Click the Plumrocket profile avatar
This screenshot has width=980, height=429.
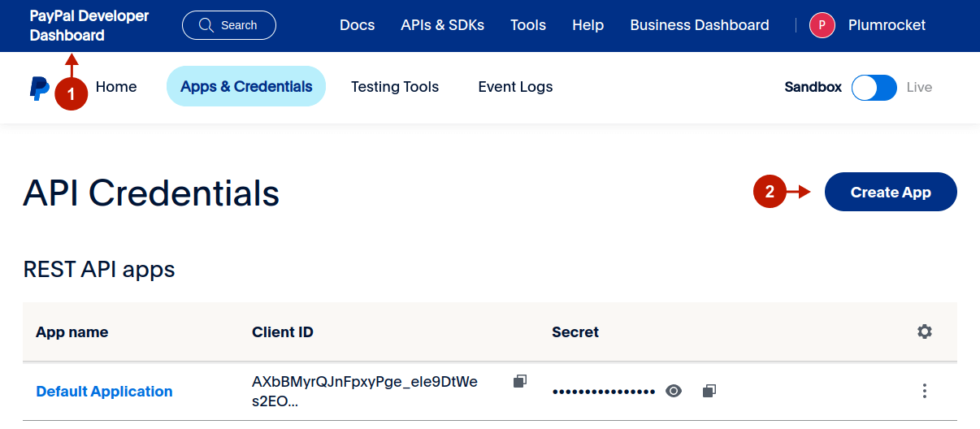click(x=822, y=25)
